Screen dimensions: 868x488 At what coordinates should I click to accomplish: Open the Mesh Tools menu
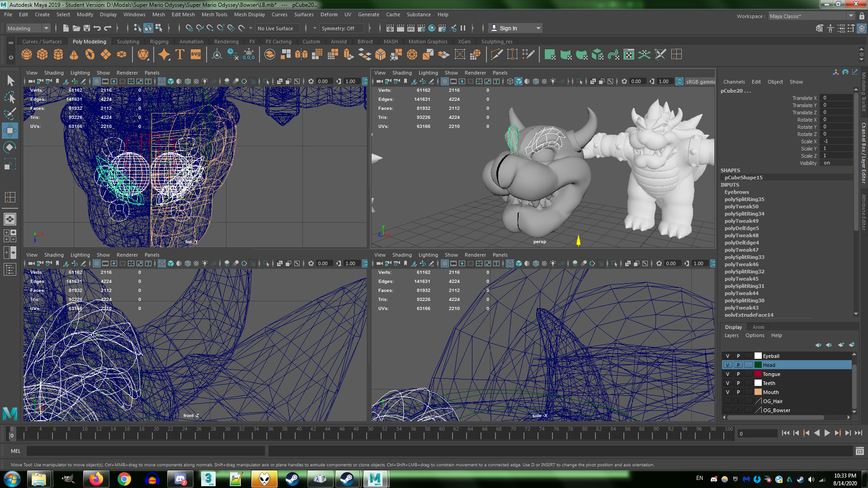click(x=214, y=14)
